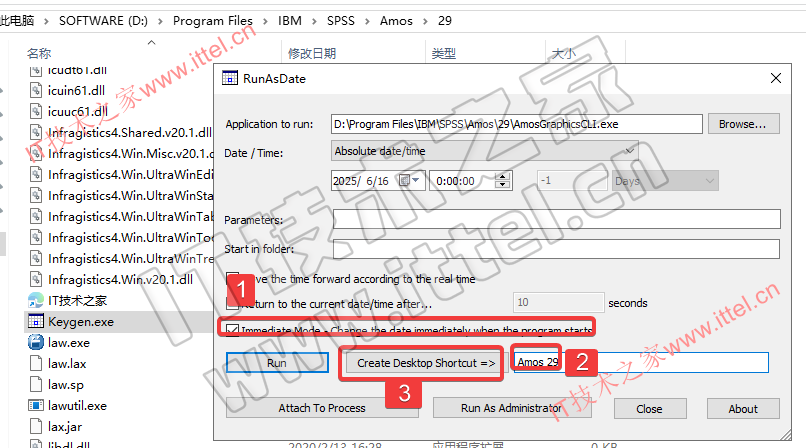Open the About dialog button
The width and height of the screenshot is (806, 448).
pyautogui.click(x=743, y=408)
